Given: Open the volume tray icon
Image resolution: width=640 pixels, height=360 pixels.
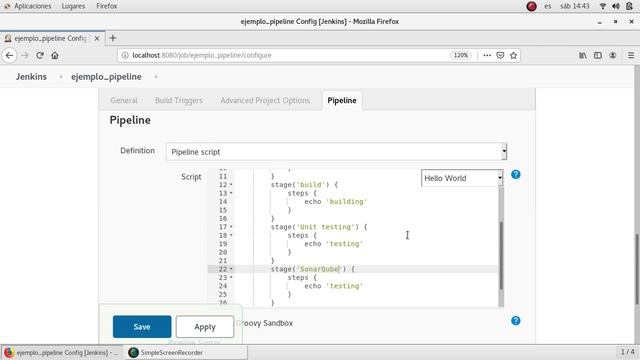Looking at the screenshot, I should (616, 6).
